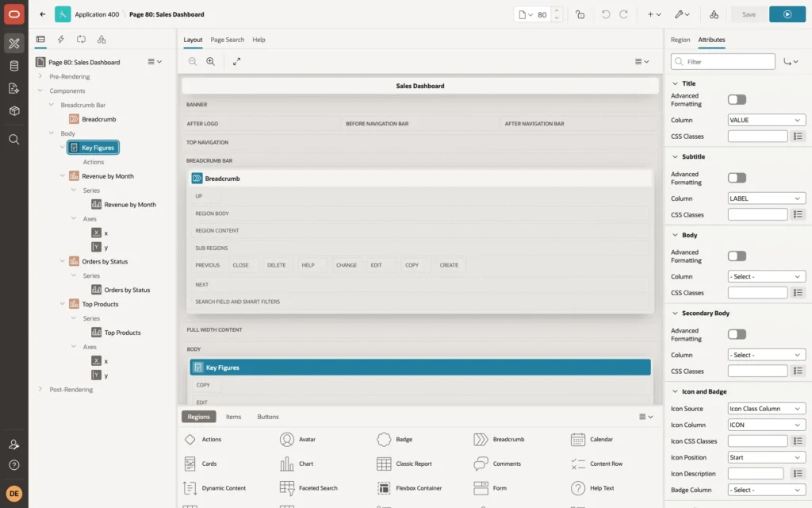The width and height of the screenshot is (812, 508).
Task: Select the Rendering tab icon in tree pane
Action: [x=40, y=40]
